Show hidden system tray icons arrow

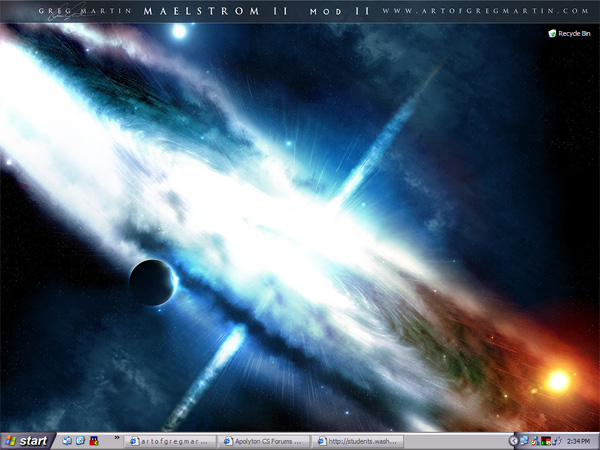click(514, 440)
